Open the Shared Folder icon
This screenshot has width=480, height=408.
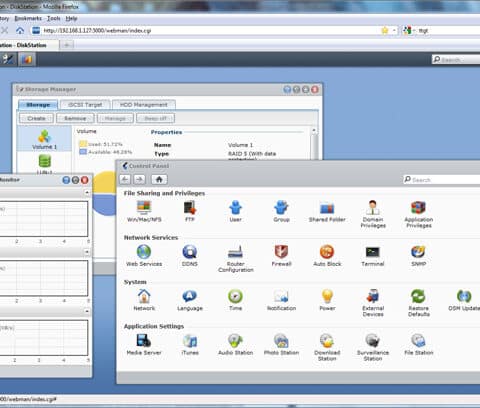(327, 211)
